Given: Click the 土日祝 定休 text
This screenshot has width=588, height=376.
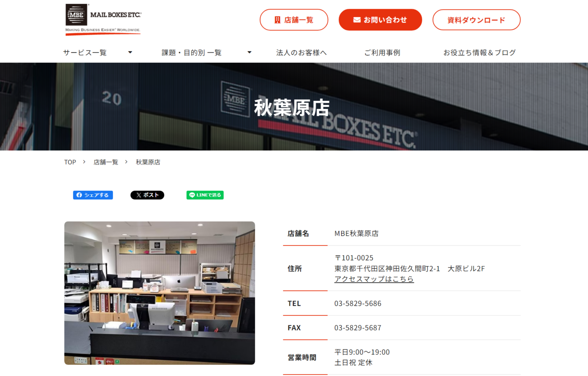Looking at the screenshot, I should tap(353, 362).
